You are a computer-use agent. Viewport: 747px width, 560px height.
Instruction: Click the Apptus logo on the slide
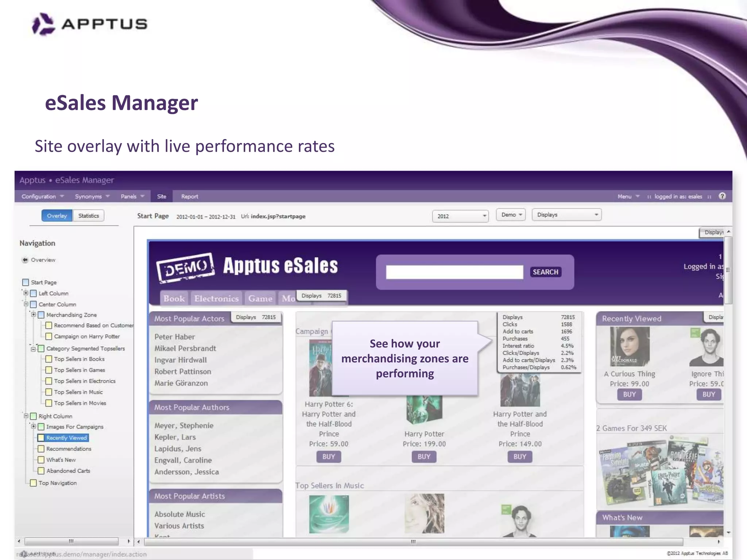(90, 24)
